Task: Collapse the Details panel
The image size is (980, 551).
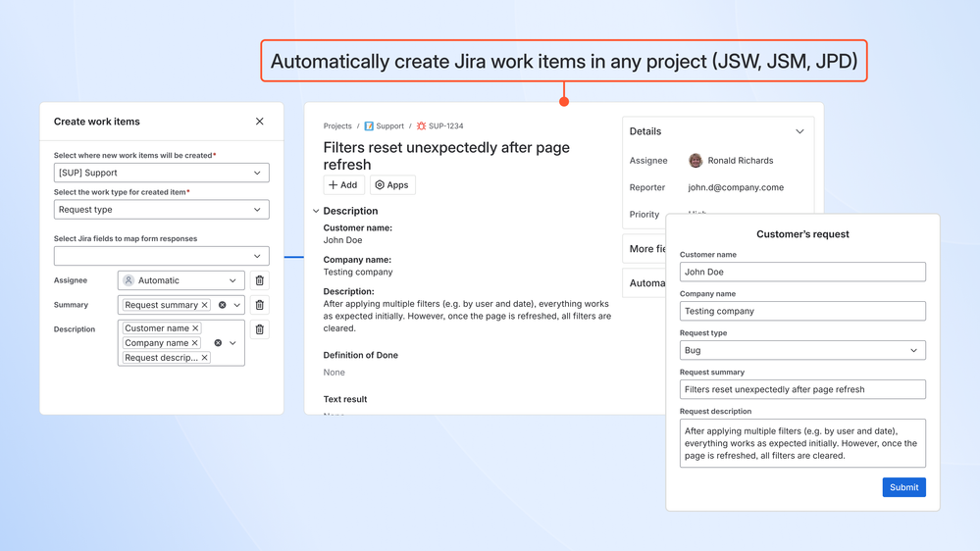Action: (x=799, y=131)
